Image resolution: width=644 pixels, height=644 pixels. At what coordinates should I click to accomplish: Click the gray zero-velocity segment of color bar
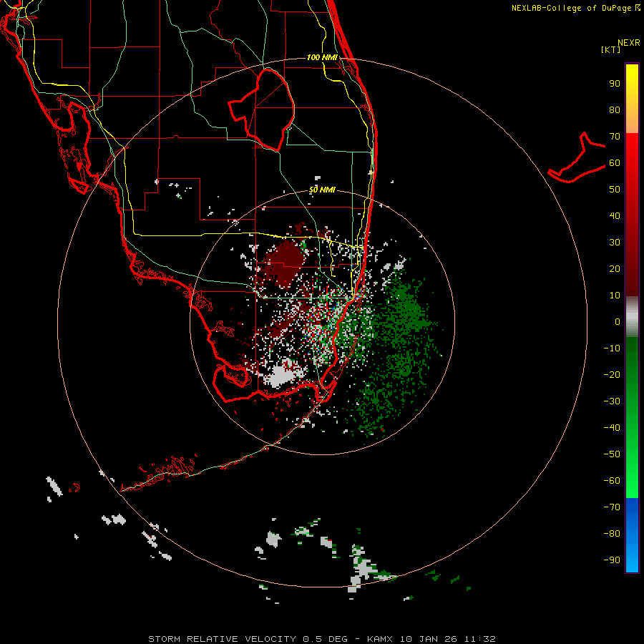point(632,317)
